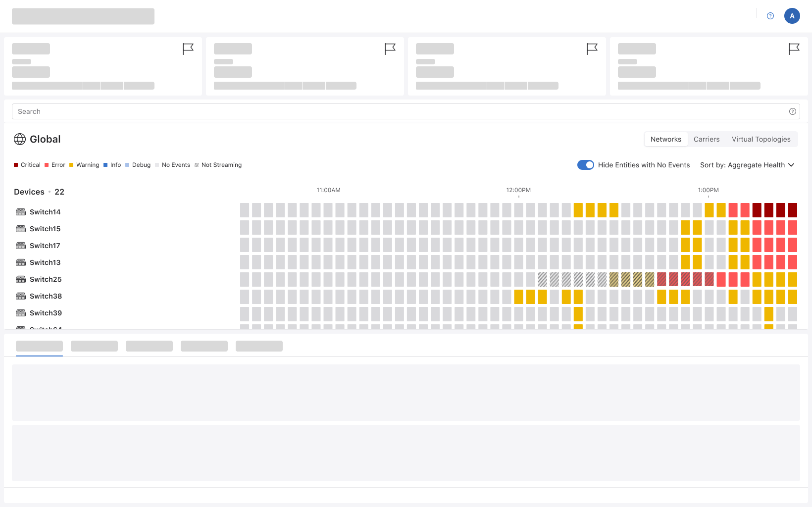Select the first placeholder tab in bottom panel
Viewport: 812px width, 507px height.
(x=39, y=346)
